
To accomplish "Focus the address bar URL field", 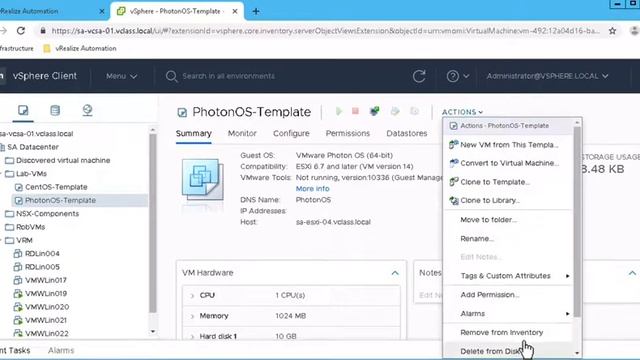I will 325,31.
